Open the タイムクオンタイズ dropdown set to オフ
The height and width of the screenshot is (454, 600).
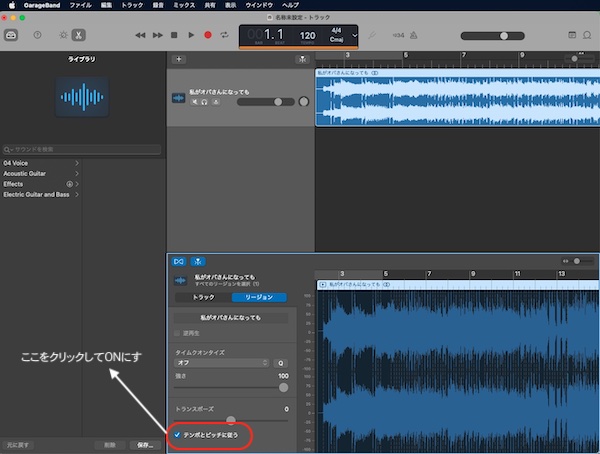(222, 363)
